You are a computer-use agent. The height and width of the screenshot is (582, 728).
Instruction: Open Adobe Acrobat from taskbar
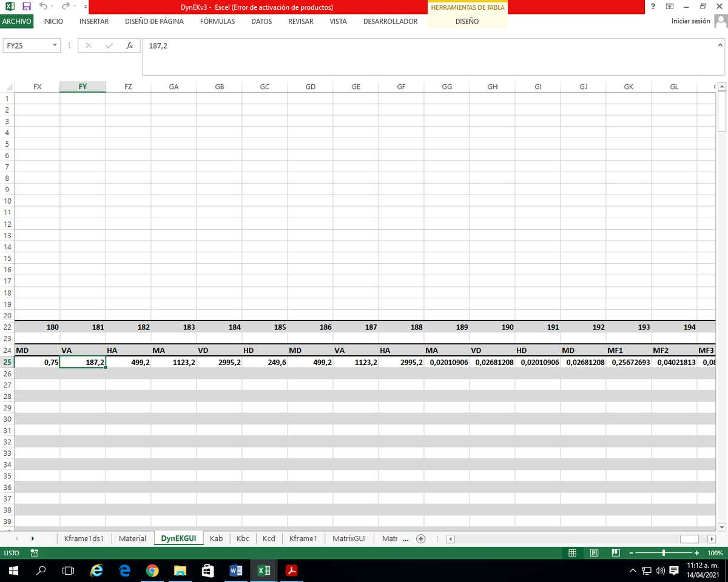[x=292, y=570]
